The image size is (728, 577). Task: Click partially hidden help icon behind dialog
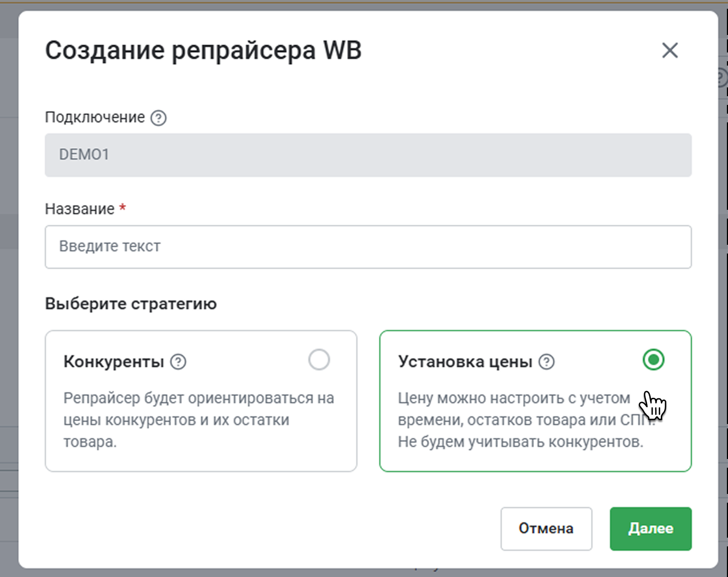[723, 79]
